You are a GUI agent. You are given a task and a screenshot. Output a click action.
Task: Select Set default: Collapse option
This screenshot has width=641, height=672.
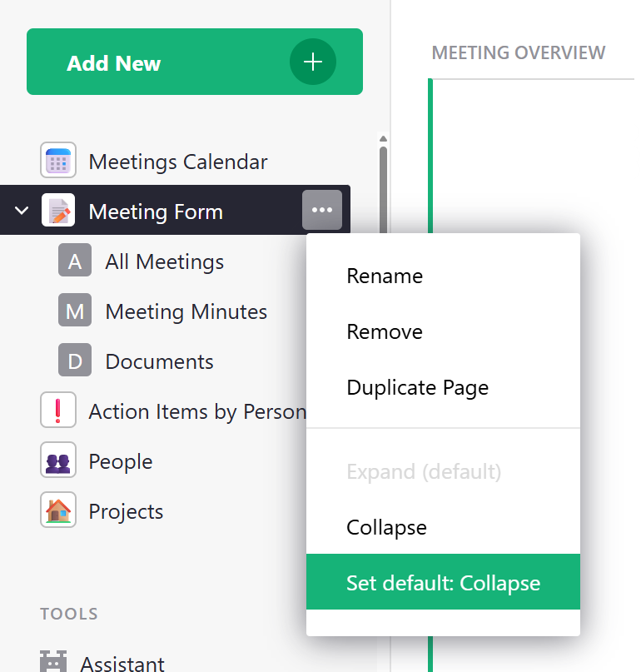click(x=443, y=583)
